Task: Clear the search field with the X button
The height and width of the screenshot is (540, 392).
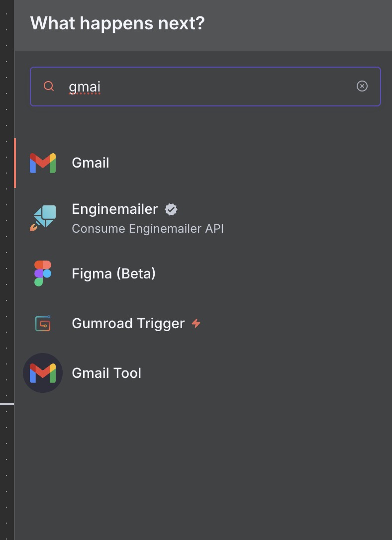Action: tap(362, 87)
